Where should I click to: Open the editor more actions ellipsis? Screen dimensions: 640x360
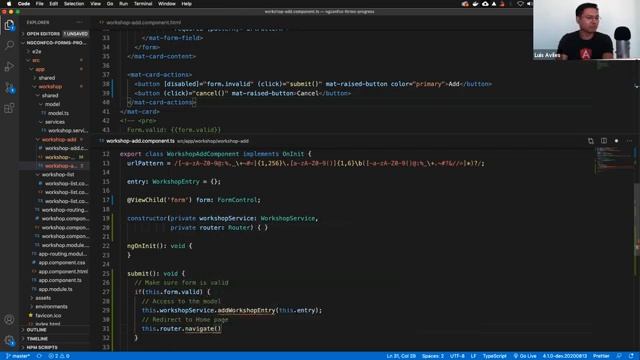pyautogui.click(x=629, y=141)
